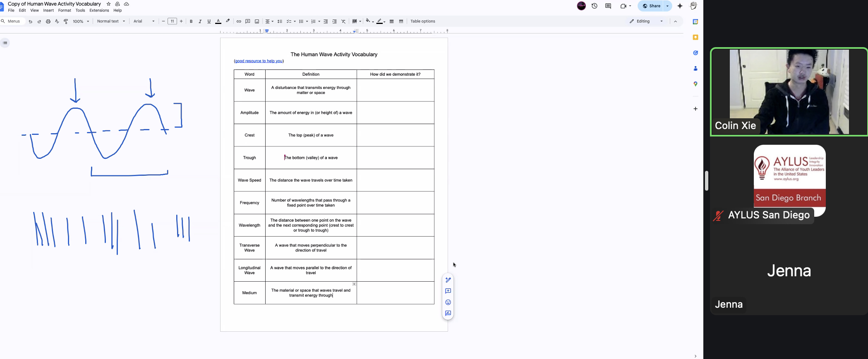The width and height of the screenshot is (868, 359).
Task: Open numbered list options
Action: tap(316, 22)
